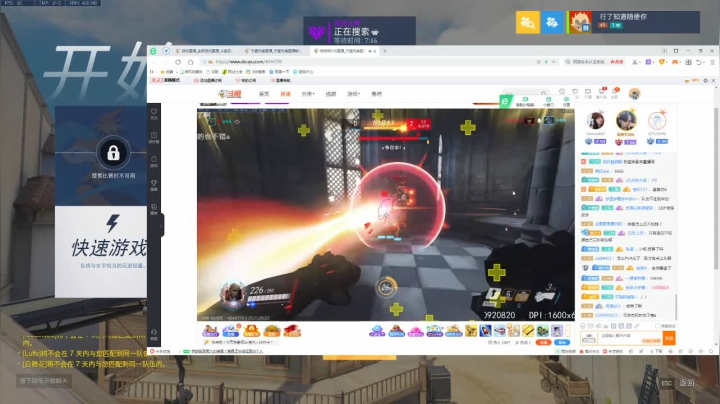This screenshot has height=404, width=720.
Task: Click the browser home button
Action: (x=190, y=62)
